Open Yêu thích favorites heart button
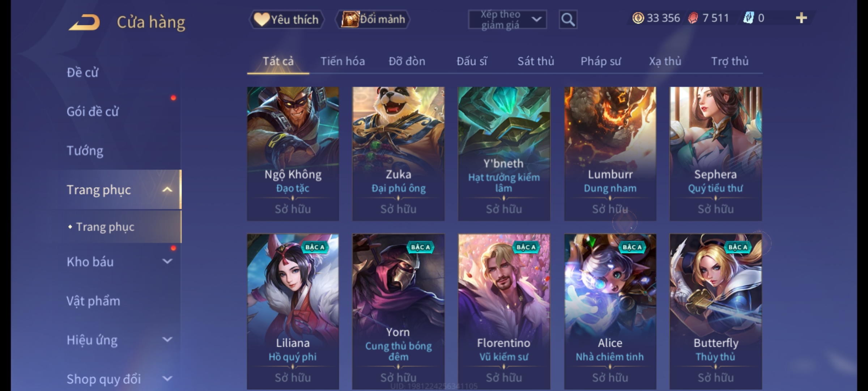 pyautogui.click(x=286, y=20)
